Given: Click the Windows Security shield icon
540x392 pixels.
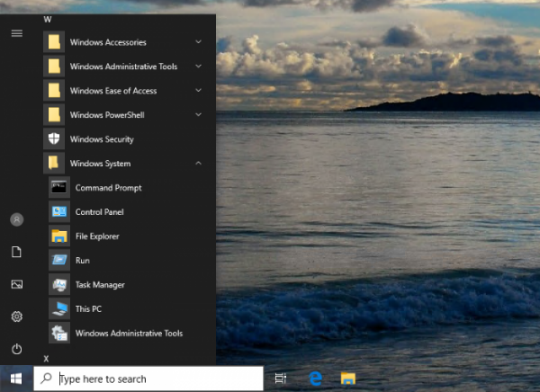Looking at the screenshot, I should 54,139.
